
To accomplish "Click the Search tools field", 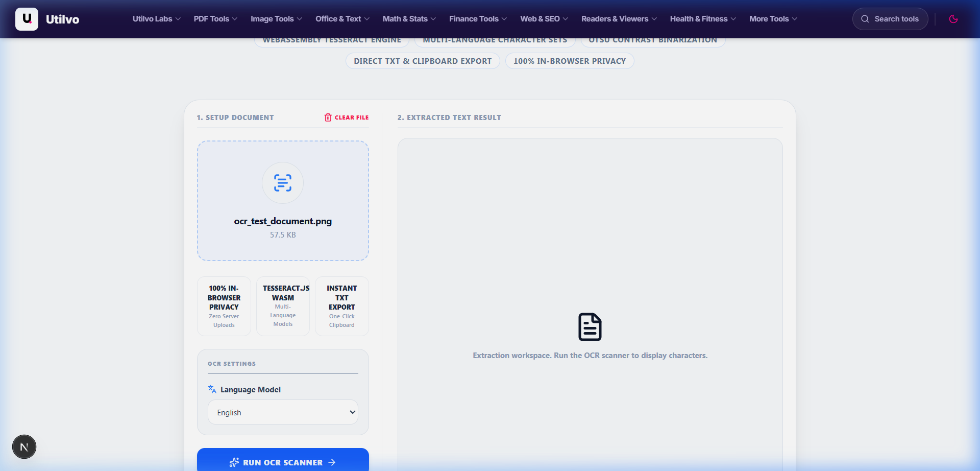I will tap(890, 19).
